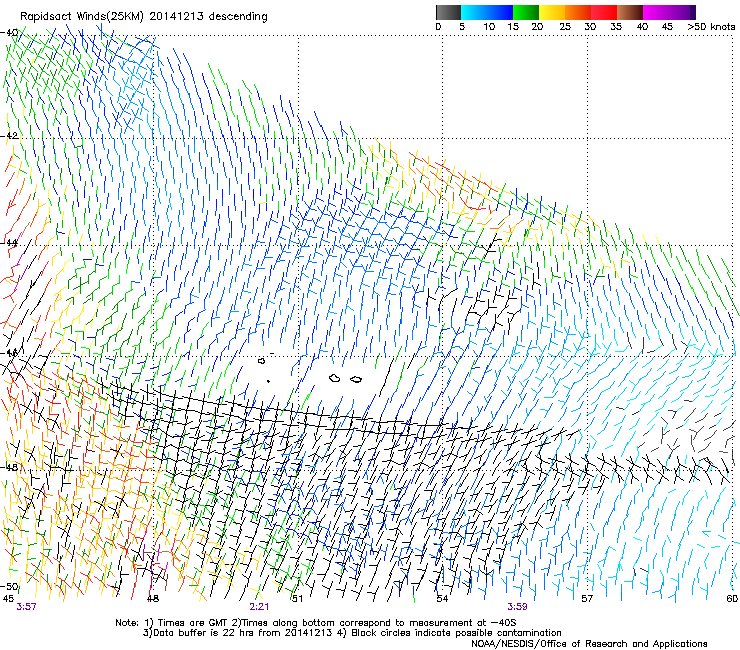The image size is (740, 650).
Task: Click the magenta-purple 40-50 knots legend swatch
Action: [x=669, y=12]
